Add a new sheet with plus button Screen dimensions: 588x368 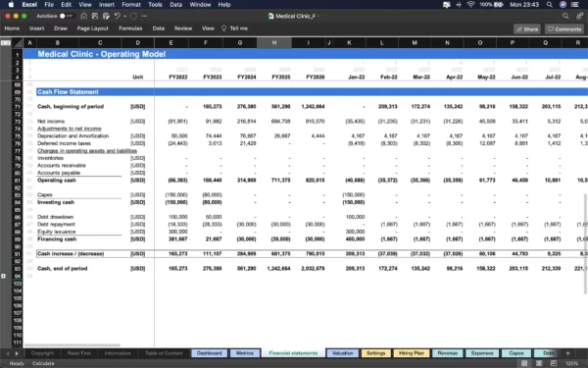click(x=567, y=353)
